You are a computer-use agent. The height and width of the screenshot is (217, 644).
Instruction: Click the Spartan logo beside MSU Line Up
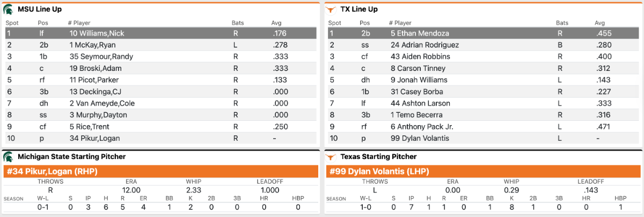(x=9, y=9)
